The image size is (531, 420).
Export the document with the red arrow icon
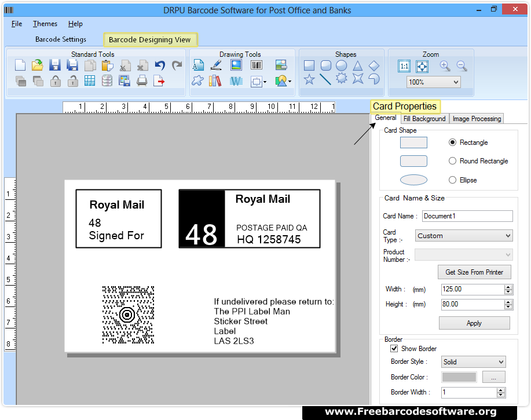pyautogui.click(x=159, y=81)
